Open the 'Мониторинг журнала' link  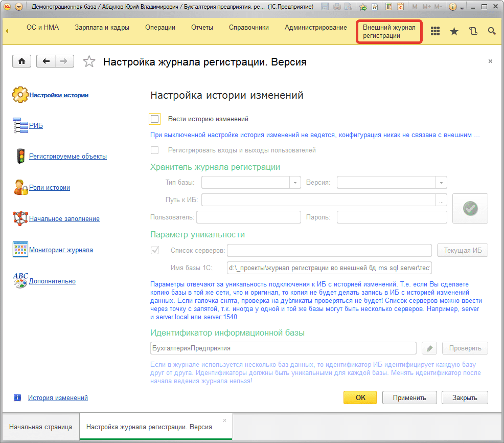(61, 250)
